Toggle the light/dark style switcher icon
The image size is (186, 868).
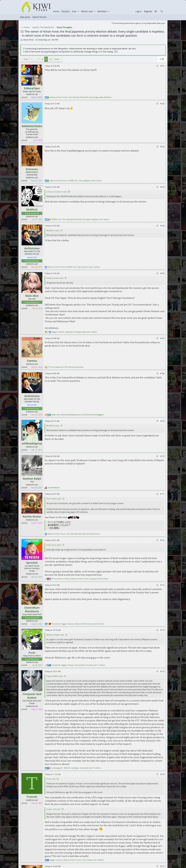(x=156, y=11)
